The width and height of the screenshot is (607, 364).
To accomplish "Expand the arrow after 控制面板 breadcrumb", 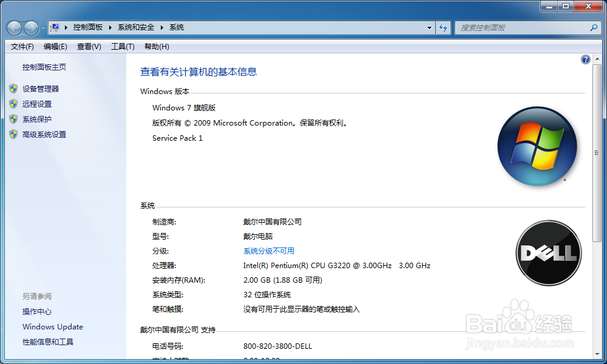I will [110, 27].
